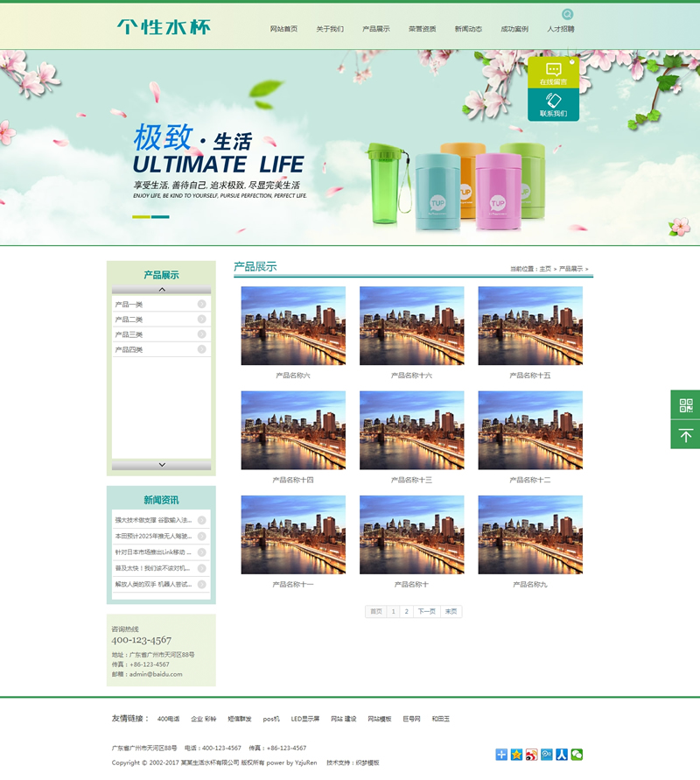Image resolution: width=700 pixels, height=780 pixels.
Task: Go to 新闻动态 in the navigation bar
Action: tap(468, 29)
